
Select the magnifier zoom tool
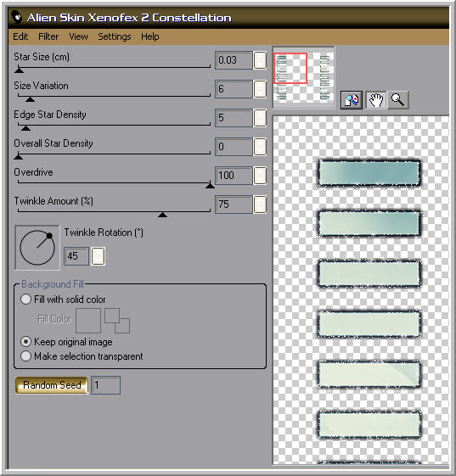(x=397, y=100)
